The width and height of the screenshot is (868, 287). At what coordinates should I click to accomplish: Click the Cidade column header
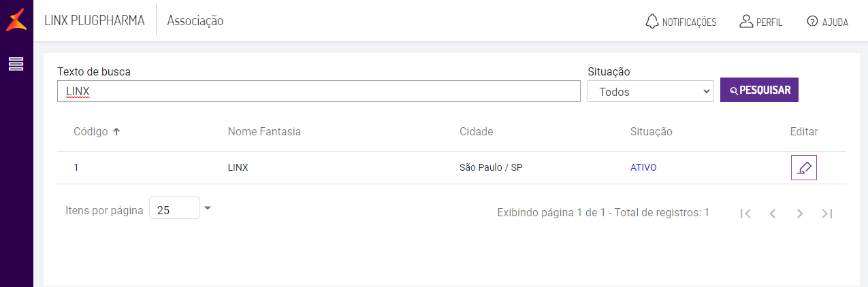[476, 131]
